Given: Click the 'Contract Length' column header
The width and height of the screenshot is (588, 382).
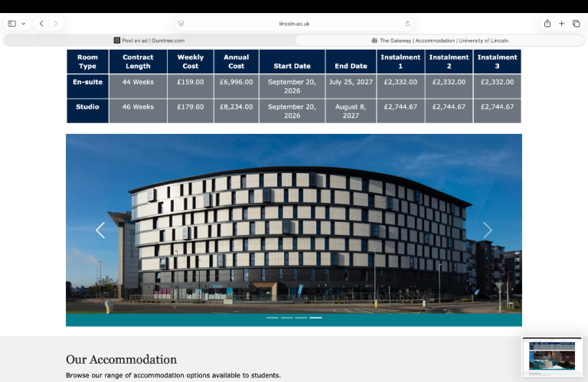Looking at the screenshot, I should (138, 61).
